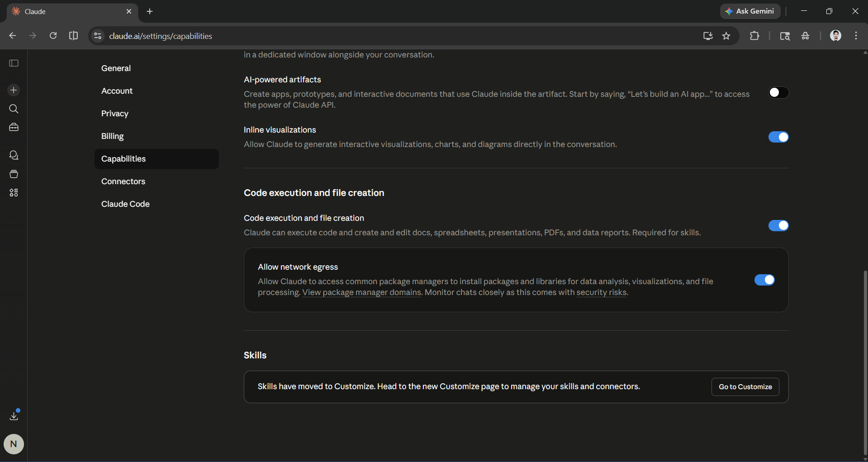Go back to the previous page
The width and height of the screenshot is (868, 462).
coord(13,36)
